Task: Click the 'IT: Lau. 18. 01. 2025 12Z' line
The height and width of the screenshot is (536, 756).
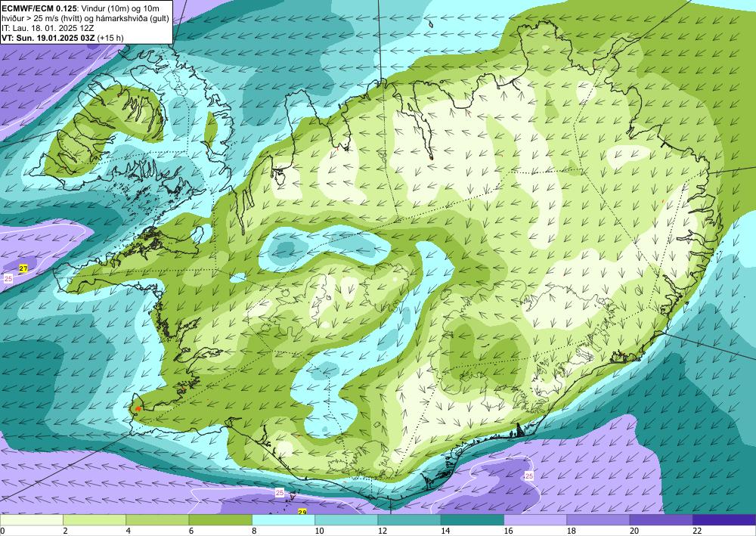Action: pyautogui.click(x=48, y=28)
